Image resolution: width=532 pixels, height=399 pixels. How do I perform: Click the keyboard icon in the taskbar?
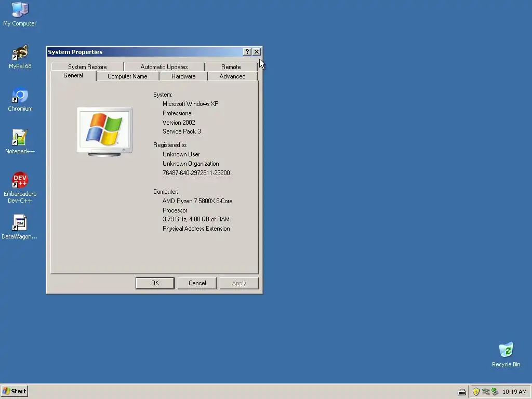click(461, 392)
